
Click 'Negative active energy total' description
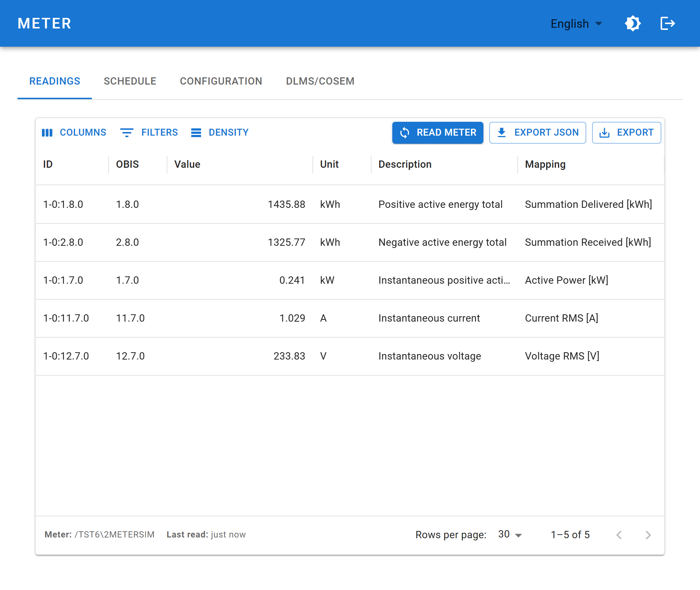pyautogui.click(x=443, y=242)
